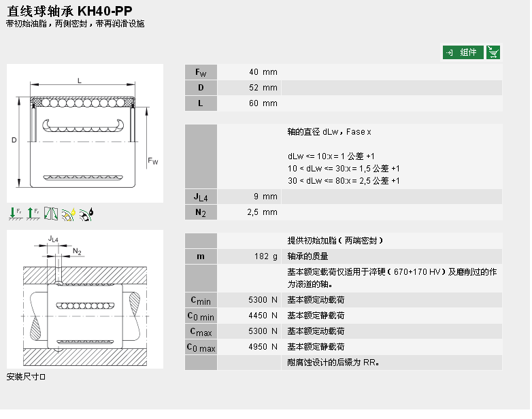
Task: Click the upward radial load Fr icon
Action: pyautogui.click(x=33, y=214)
